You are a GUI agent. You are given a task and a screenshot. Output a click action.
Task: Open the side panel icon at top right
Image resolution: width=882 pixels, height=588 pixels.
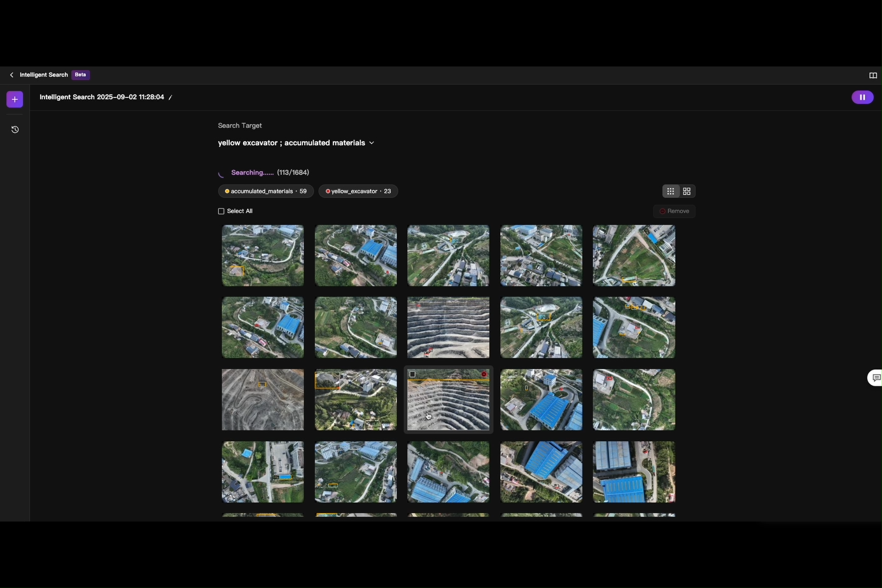pyautogui.click(x=872, y=75)
